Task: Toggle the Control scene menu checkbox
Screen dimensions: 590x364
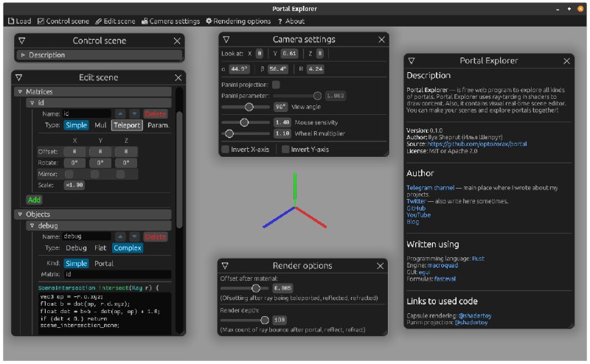Action: click(x=63, y=21)
